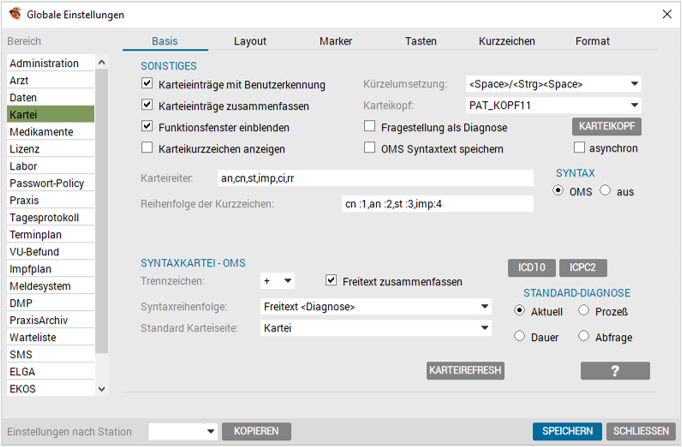Open the Kürzelumsetzung dropdown
The width and height of the screenshot is (682, 447).
click(553, 84)
